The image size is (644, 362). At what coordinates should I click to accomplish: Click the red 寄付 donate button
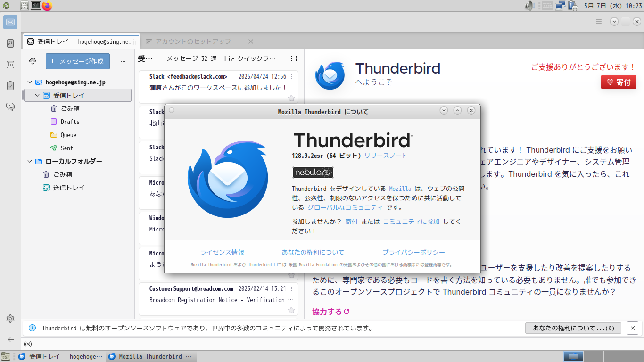(x=619, y=82)
